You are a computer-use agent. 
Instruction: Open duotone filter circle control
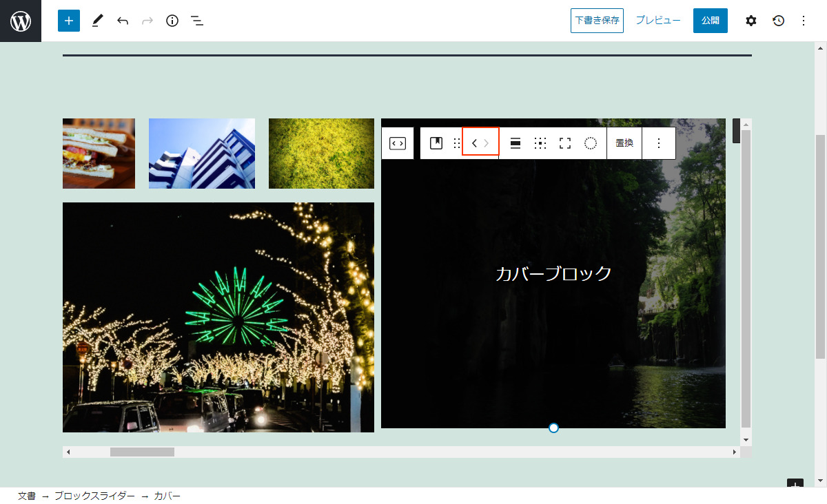click(x=591, y=143)
